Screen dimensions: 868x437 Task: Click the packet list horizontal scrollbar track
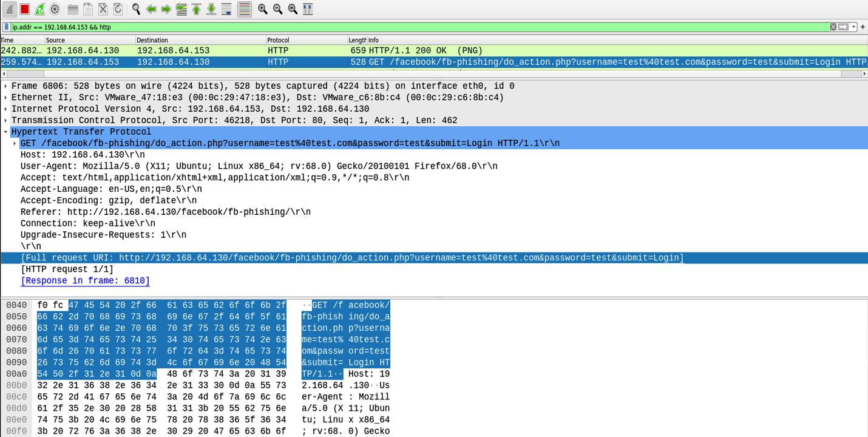click(433, 74)
